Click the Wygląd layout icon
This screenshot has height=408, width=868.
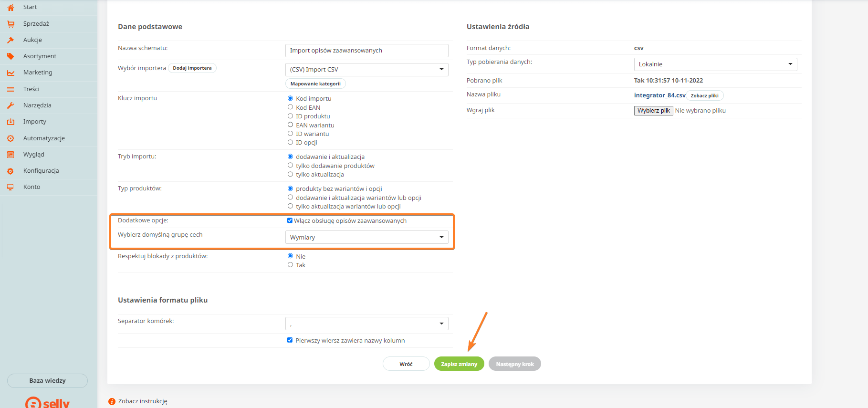point(10,155)
